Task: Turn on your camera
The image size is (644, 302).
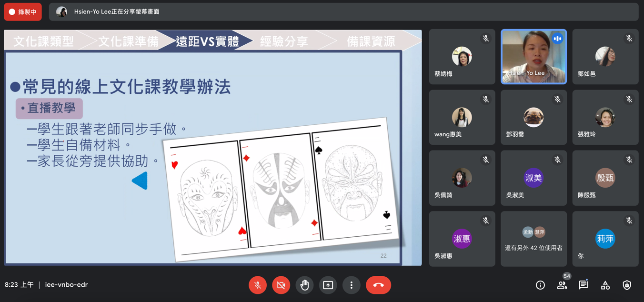Action: (281, 285)
